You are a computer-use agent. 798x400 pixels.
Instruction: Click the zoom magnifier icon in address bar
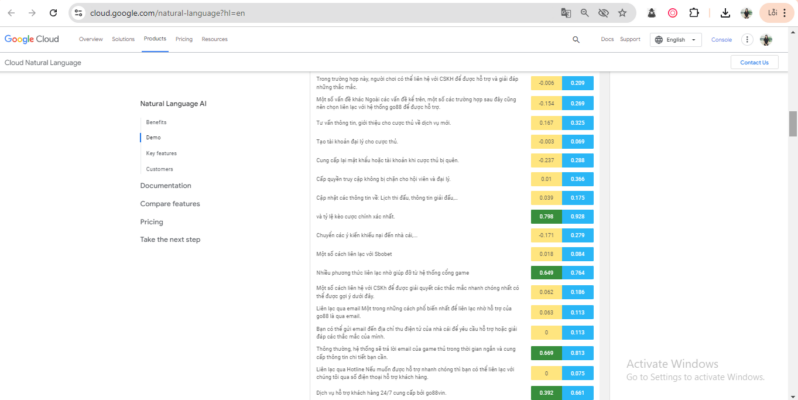click(584, 13)
